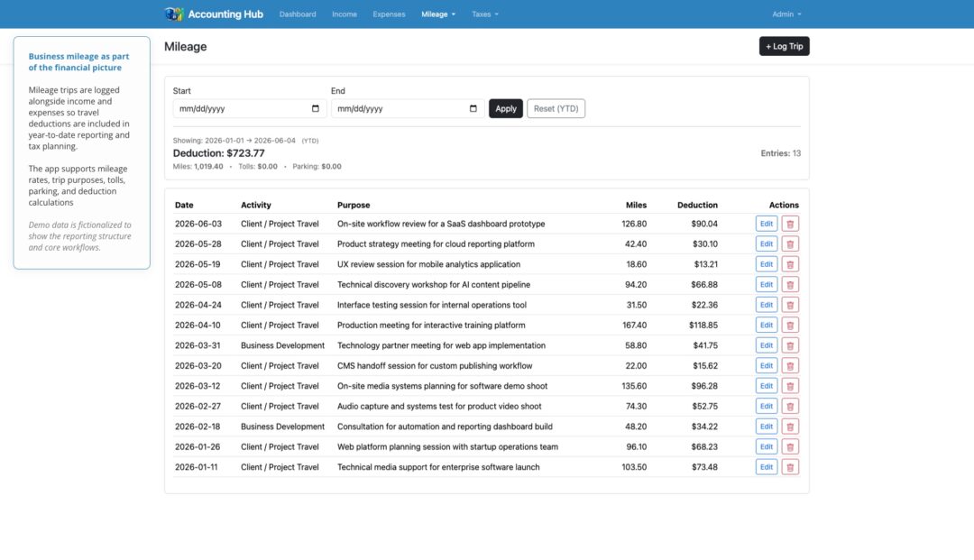
Task: Select the Miles: 1,019.40 summary
Action: point(198,167)
